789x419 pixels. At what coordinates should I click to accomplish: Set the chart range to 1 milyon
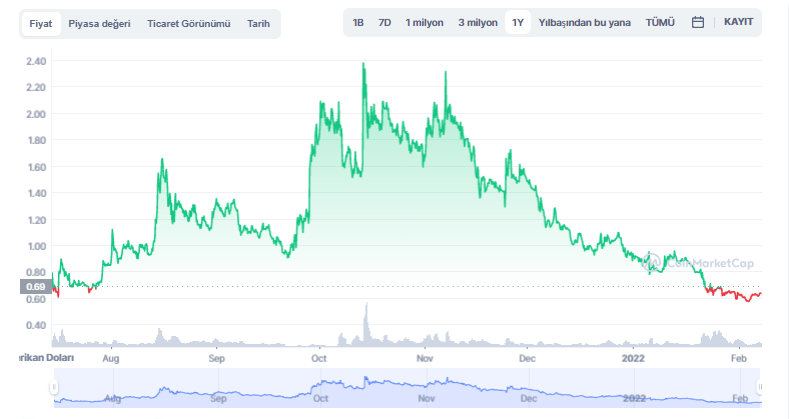click(425, 22)
